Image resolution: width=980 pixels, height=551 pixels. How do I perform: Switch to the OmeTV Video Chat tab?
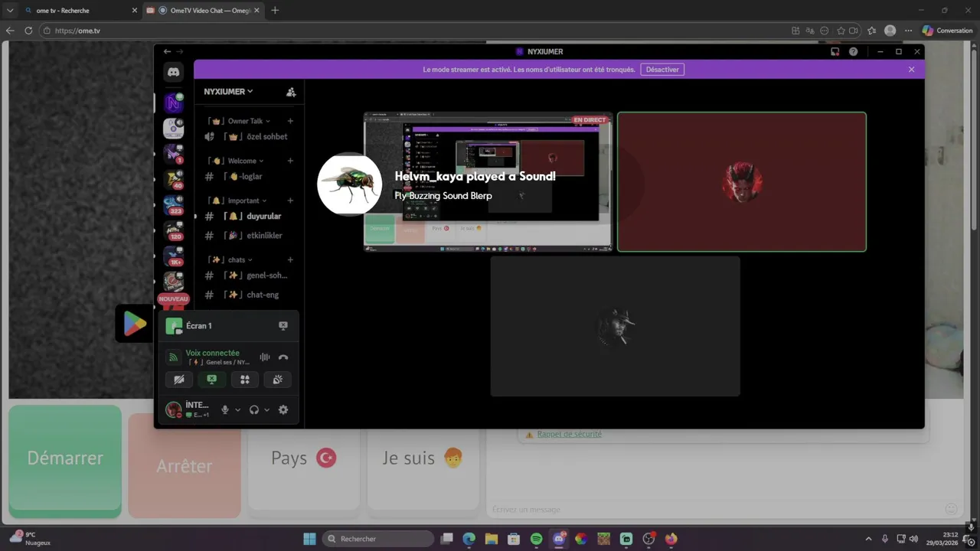click(x=204, y=11)
